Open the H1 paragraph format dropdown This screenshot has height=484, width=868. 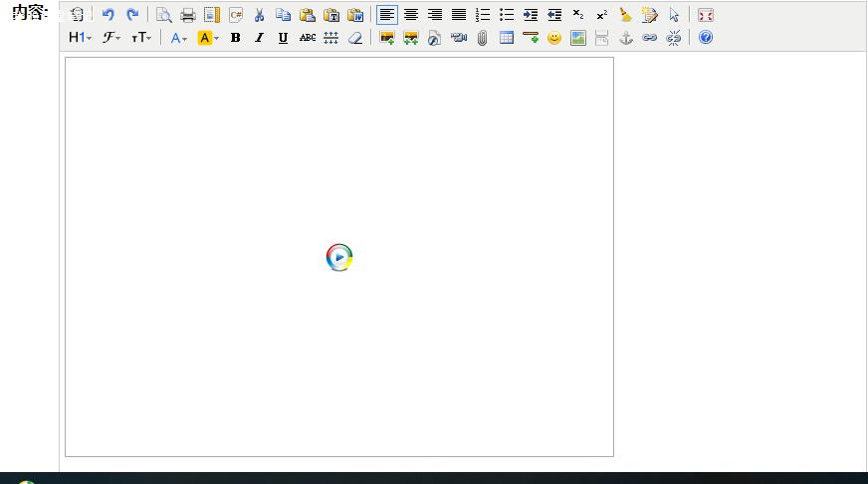point(80,38)
